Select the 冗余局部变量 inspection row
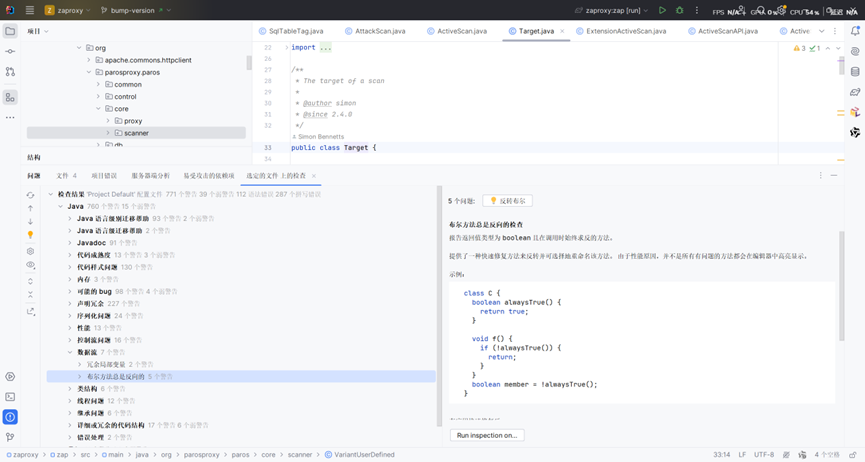This screenshot has width=865, height=462. pos(242,364)
